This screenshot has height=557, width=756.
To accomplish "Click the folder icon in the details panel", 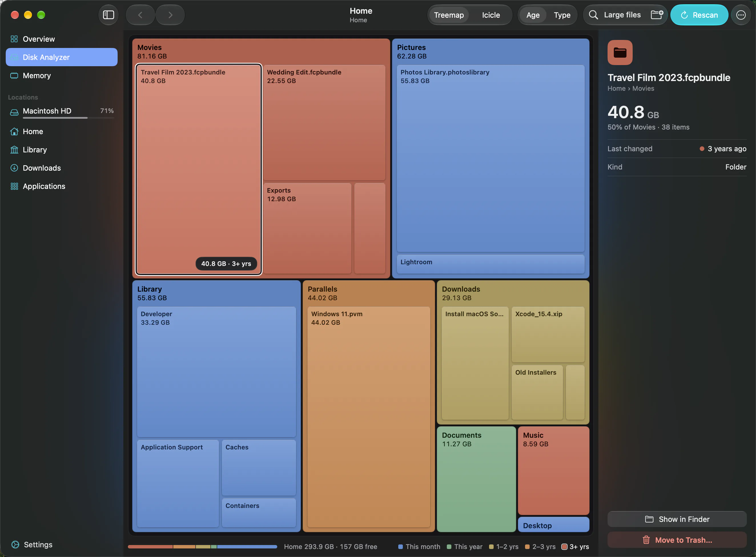I will pyautogui.click(x=620, y=53).
